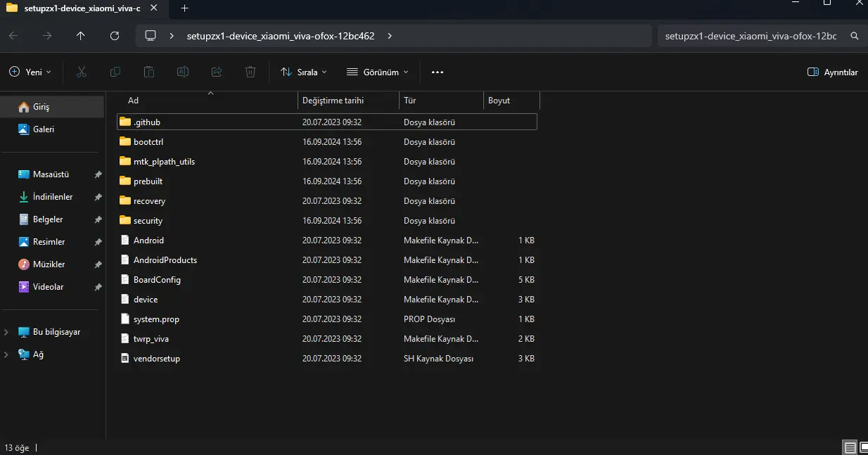Open the Görünüm view dropdown

coord(378,72)
